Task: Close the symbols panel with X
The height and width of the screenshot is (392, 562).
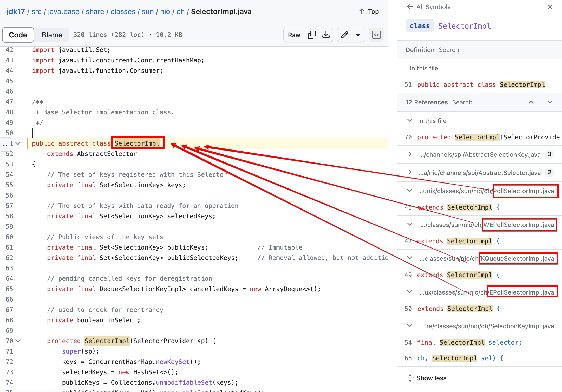Action: [550, 7]
